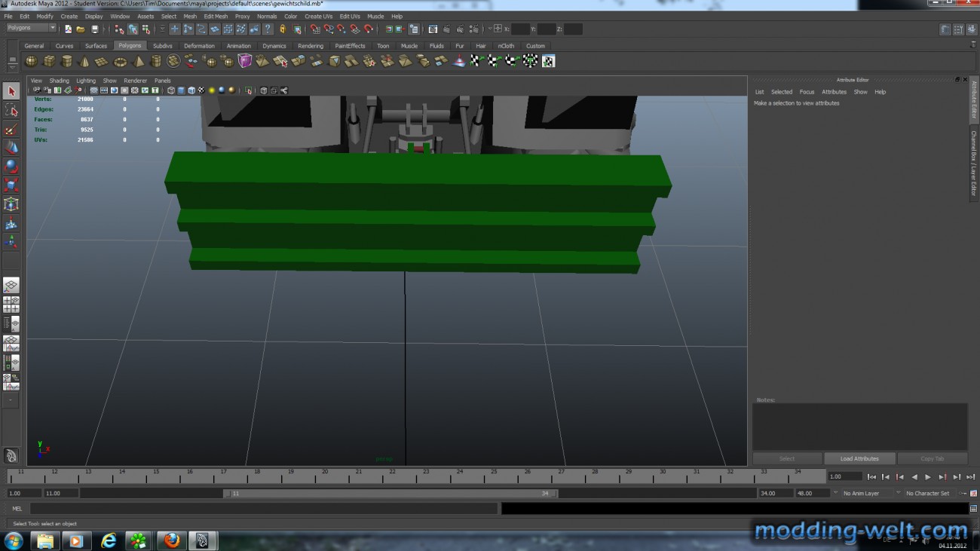This screenshot has height=551, width=980.
Task: Click frame 22 on the time slider
Action: click(393, 476)
